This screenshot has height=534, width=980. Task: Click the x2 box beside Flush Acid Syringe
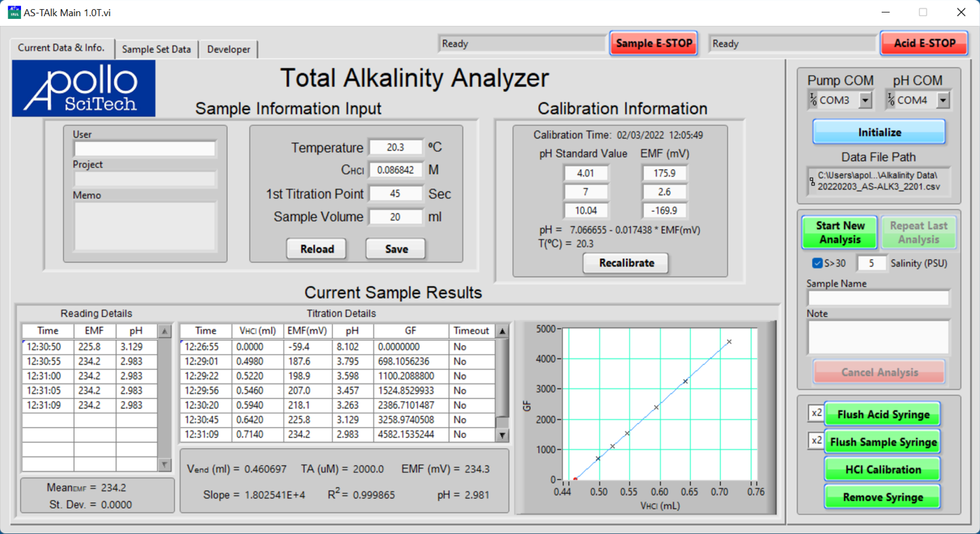tap(816, 414)
